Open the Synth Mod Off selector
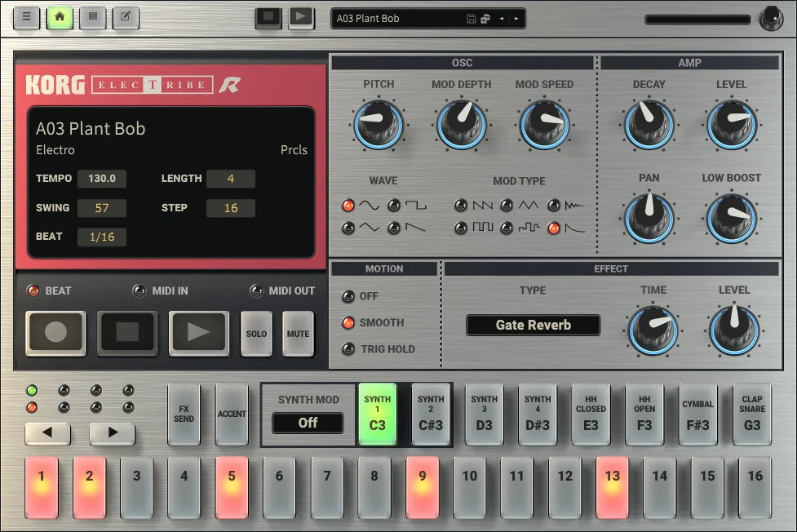 [308, 423]
